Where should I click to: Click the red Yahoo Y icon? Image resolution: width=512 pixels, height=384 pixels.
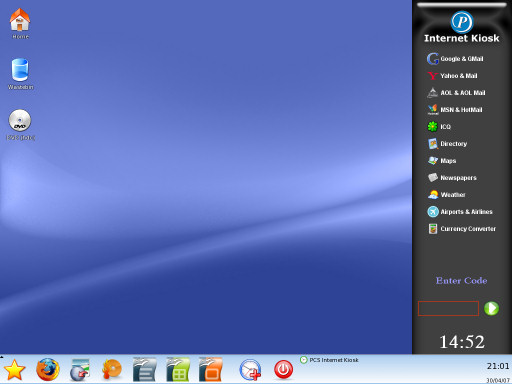433,76
